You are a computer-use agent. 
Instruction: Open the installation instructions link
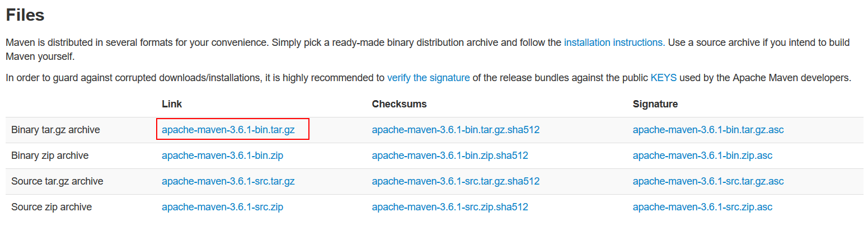coord(614,43)
